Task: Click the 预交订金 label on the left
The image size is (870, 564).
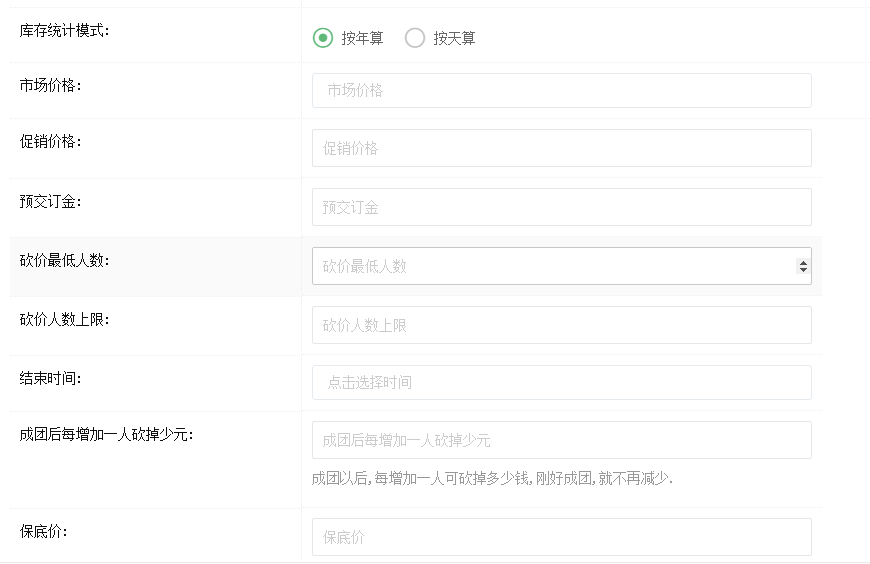Action: (50, 201)
